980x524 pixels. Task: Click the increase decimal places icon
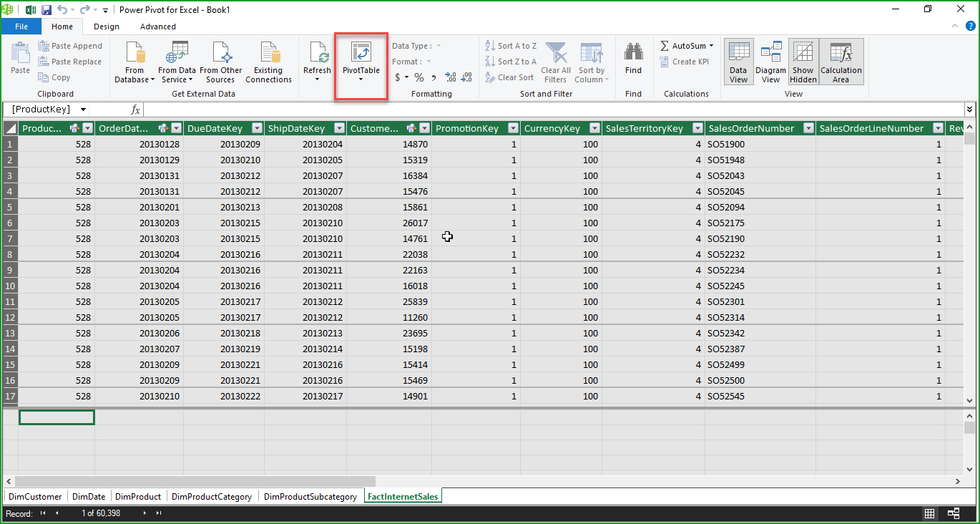[x=451, y=77]
